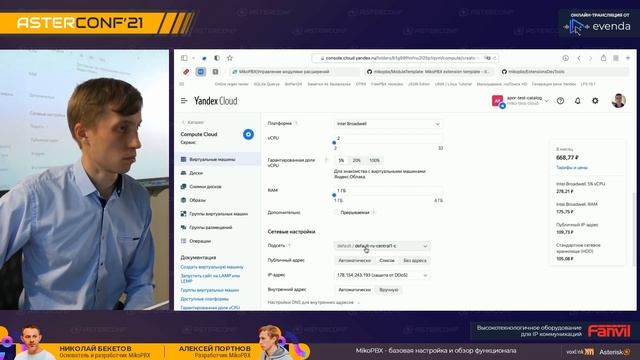Expand the catalog selector chevron in header
The image size is (640, 360).
547,101
